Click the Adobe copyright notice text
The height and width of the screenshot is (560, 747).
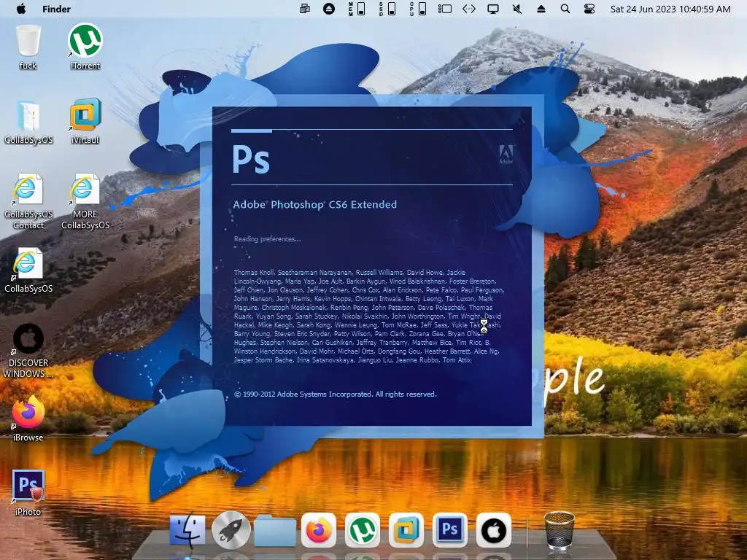tap(336, 394)
